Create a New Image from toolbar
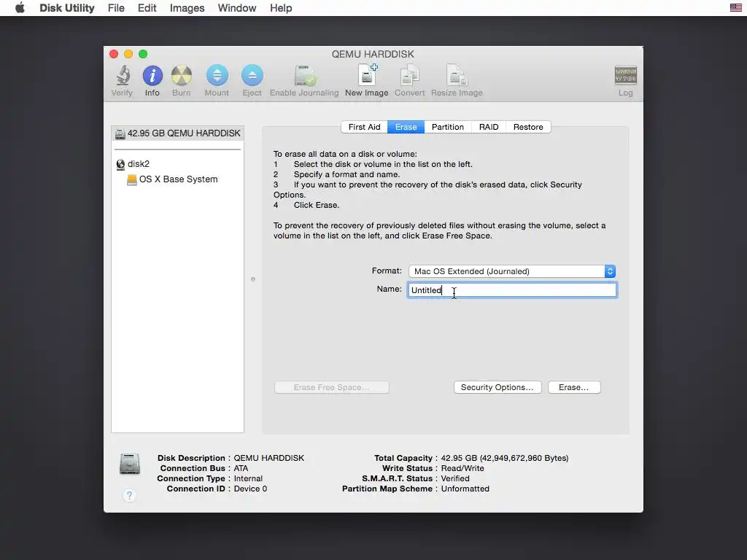This screenshot has height=560, width=747. coord(367,75)
